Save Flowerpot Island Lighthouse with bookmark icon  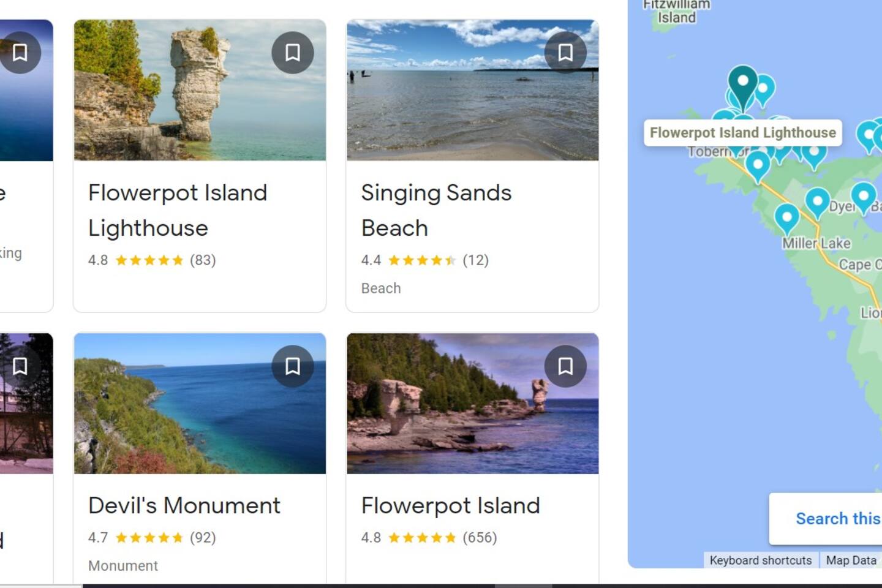[293, 53]
